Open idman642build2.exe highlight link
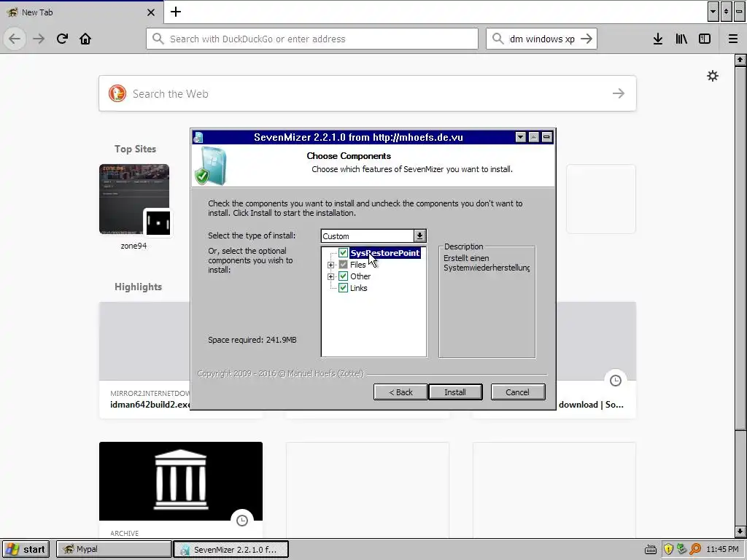Image resolution: width=747 pixels, height=560 pixels. (x=150, y=404)
